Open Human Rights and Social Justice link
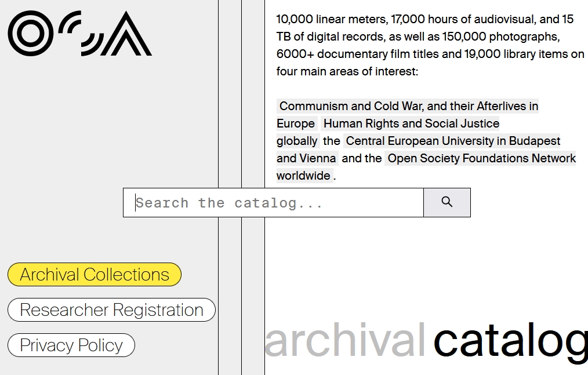 [411, 123]
